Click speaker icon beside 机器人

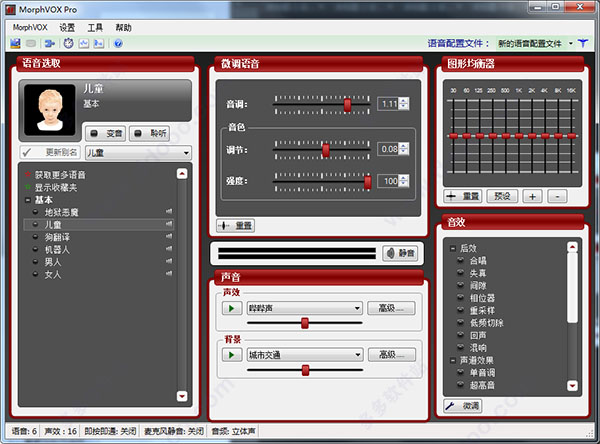169,249
